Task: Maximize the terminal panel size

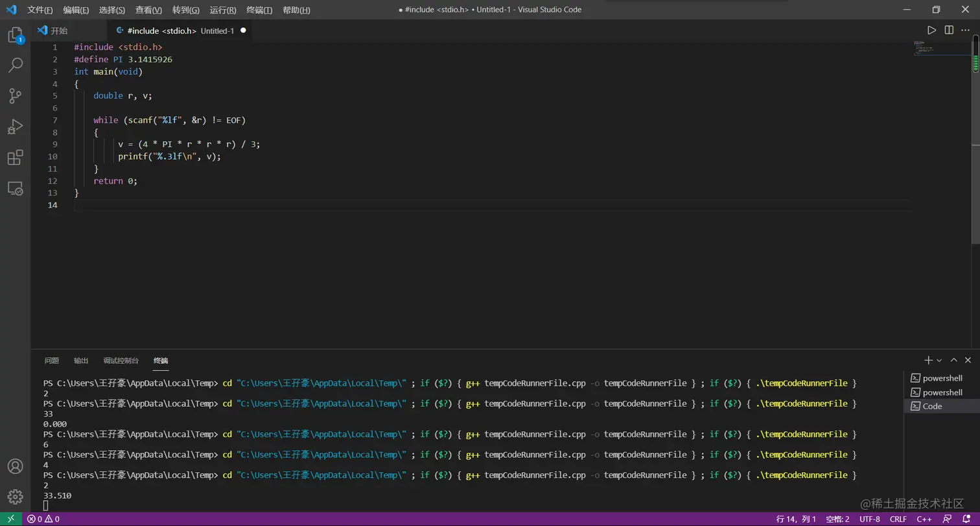Action: coord(953,360)
